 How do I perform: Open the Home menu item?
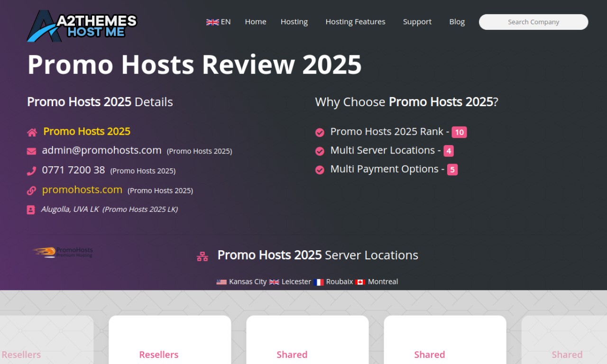click(256, 22)
